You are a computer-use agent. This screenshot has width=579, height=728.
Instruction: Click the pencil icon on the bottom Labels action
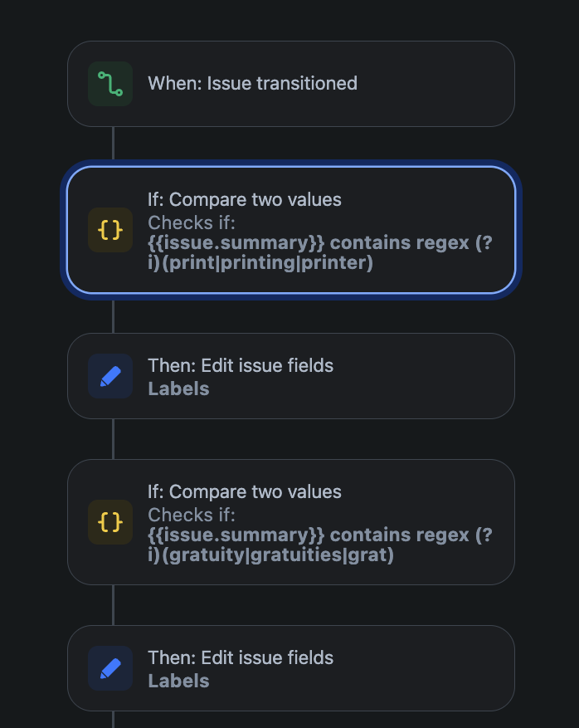[x=110, y=668]
